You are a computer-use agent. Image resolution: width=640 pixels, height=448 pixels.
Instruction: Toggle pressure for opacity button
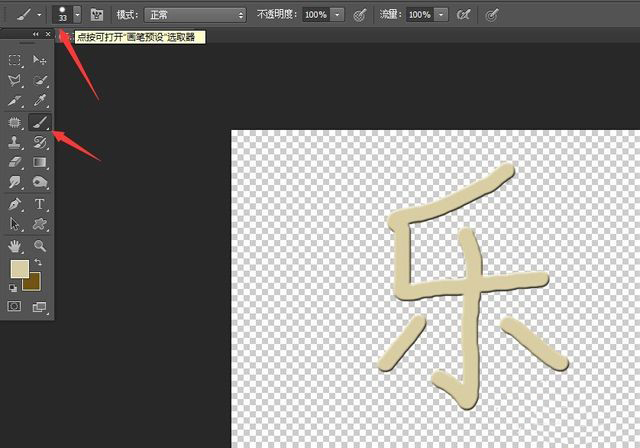click(x=359, y=15)
